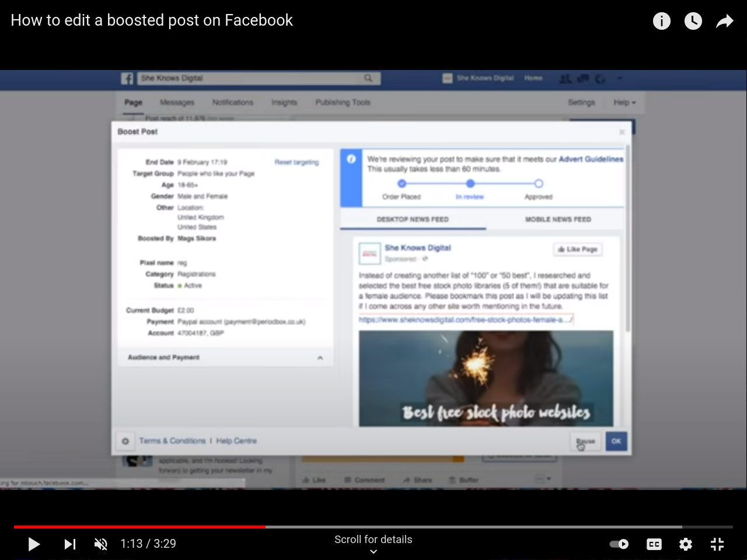Open She Knows Digital profile in header
This screenshot has height=560, width=747.
click(479, 78)
